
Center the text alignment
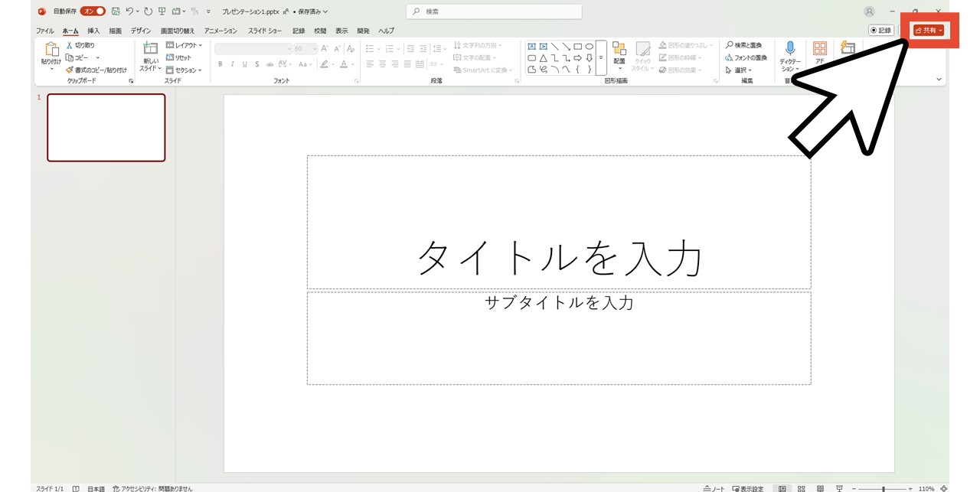383,64
